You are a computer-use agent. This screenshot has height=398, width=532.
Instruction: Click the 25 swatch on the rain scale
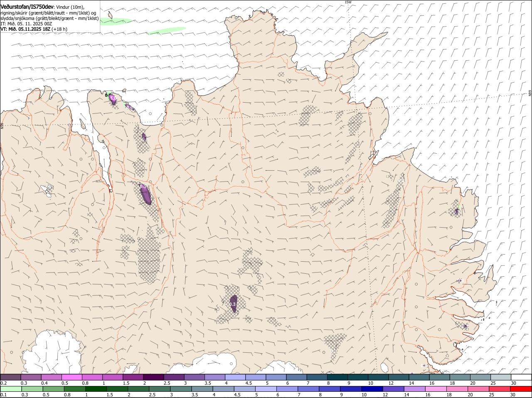[499, 389]
